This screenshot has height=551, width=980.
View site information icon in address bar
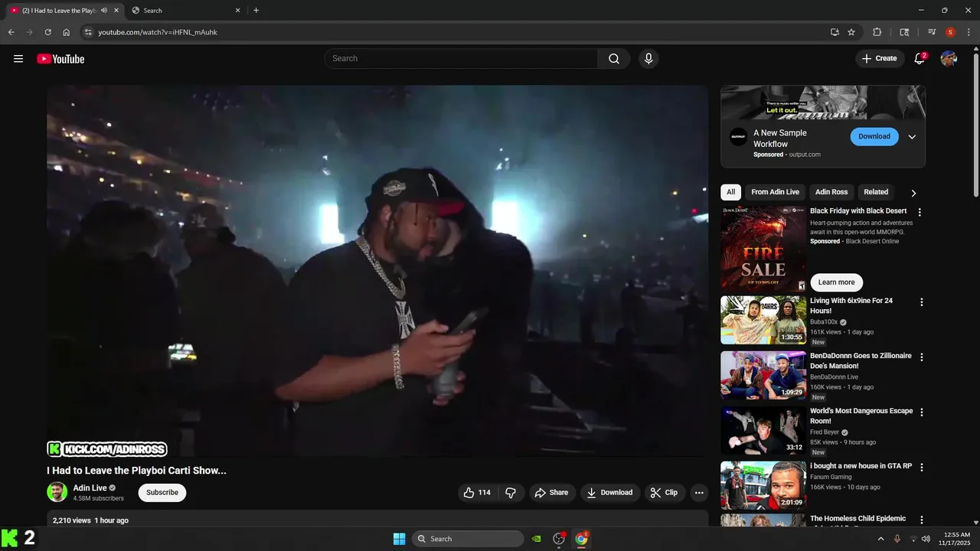point(88,32)
